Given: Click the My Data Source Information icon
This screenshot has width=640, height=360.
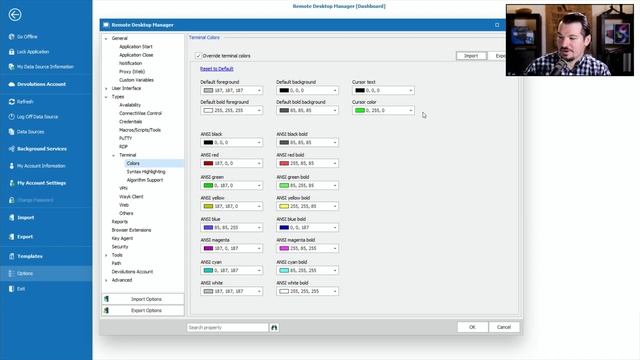Looking at the screenshot, I should click(11, 67).
